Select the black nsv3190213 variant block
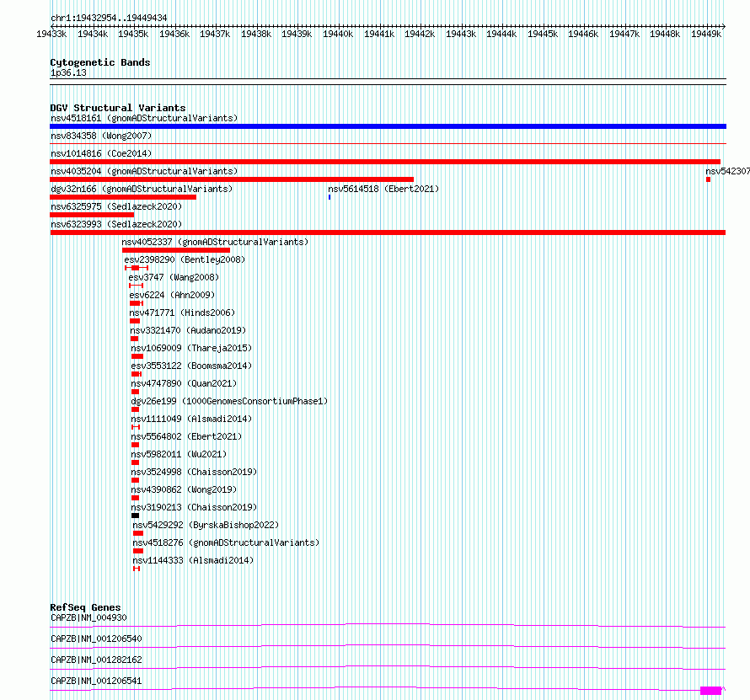Screen dimensions: 750x700 coord(136,516)
